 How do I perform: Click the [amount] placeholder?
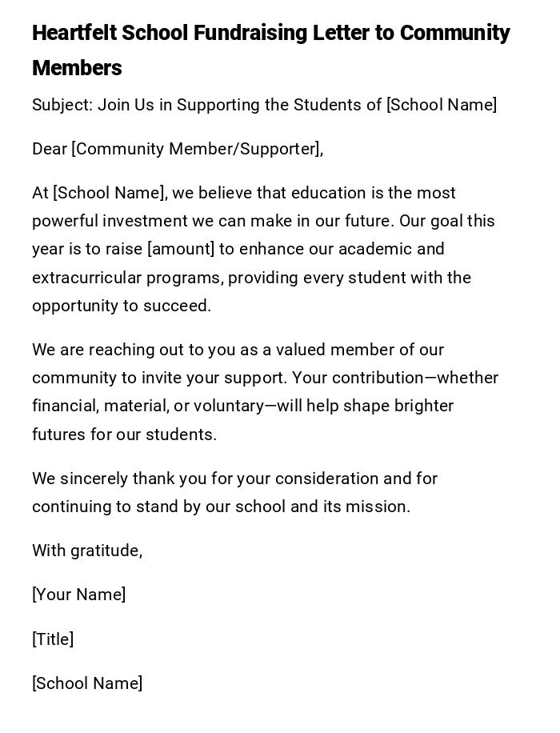point(181,250)
